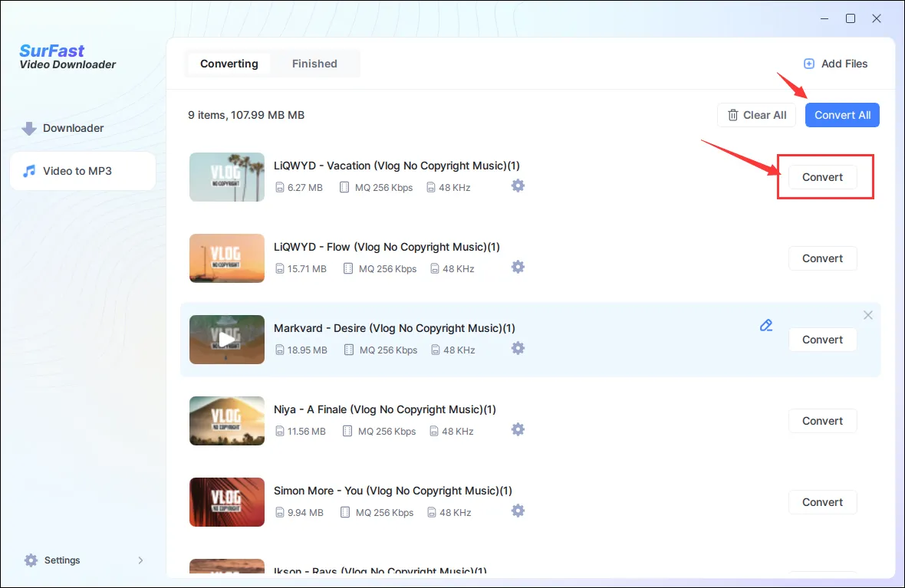Expand the Settings chevron in sidebar
The image size is (905, 588).
140,560
